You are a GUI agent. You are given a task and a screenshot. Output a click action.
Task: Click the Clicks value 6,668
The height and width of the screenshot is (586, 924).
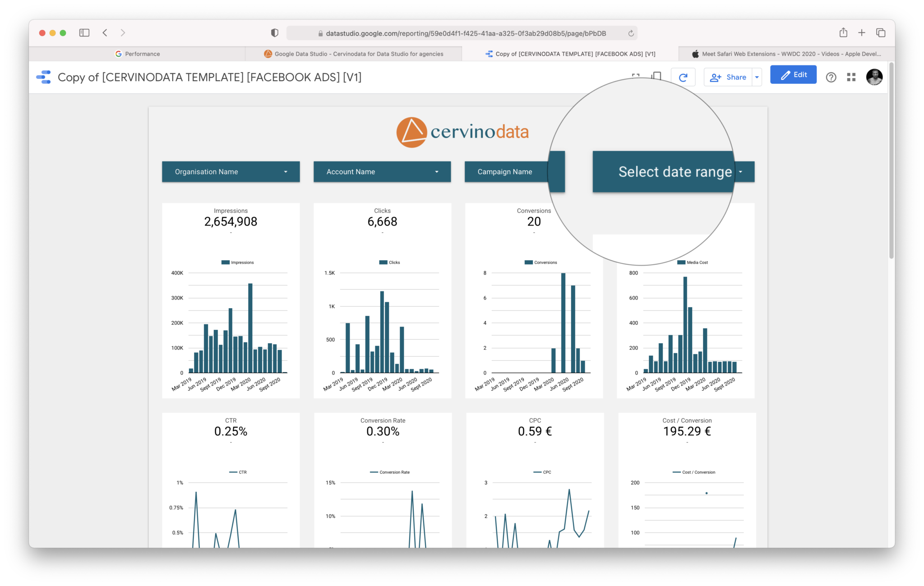tap(382, 221)
